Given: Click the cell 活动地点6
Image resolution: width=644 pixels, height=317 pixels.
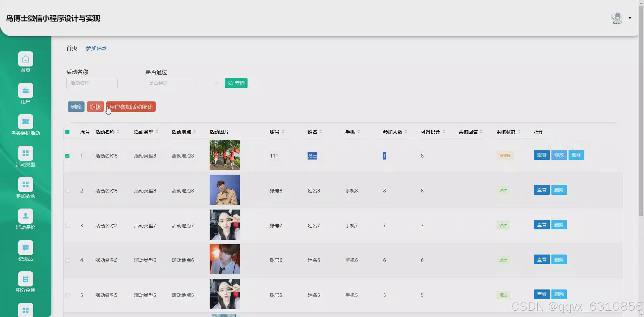Looking at the screenshot, I should coord(183,260).
